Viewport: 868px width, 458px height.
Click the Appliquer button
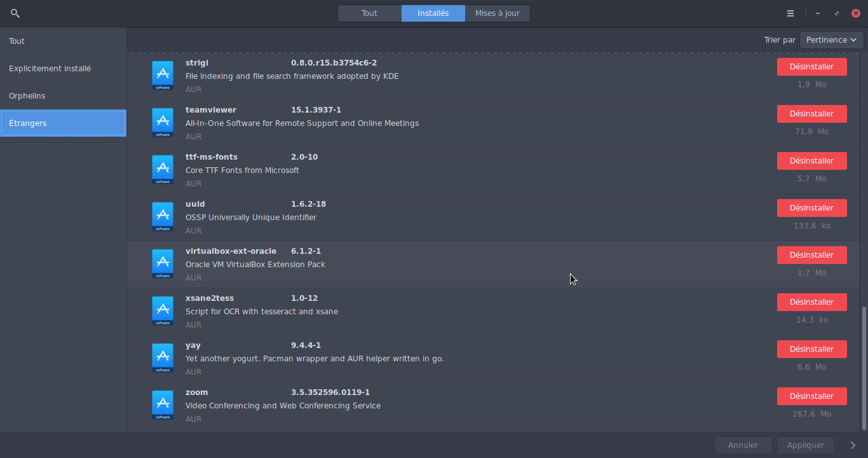806,445
